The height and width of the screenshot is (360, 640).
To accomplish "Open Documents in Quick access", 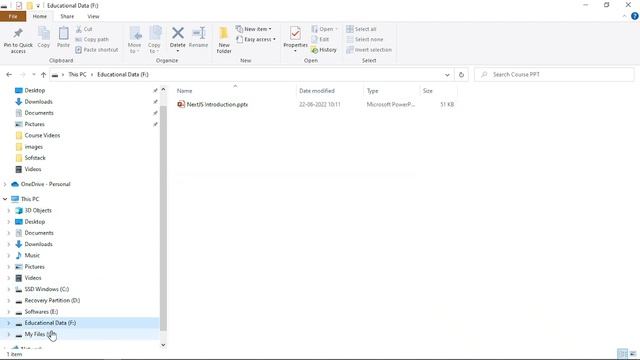I will 38,113.
